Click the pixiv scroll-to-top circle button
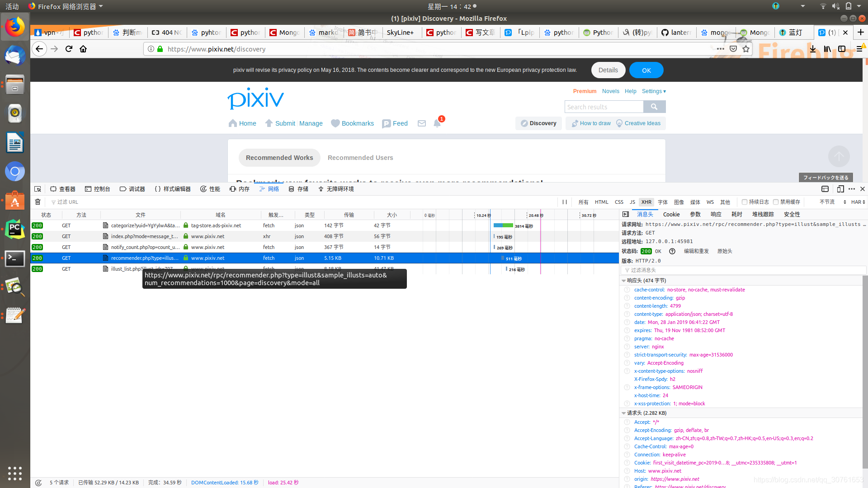868x488 pixels. 839,156
